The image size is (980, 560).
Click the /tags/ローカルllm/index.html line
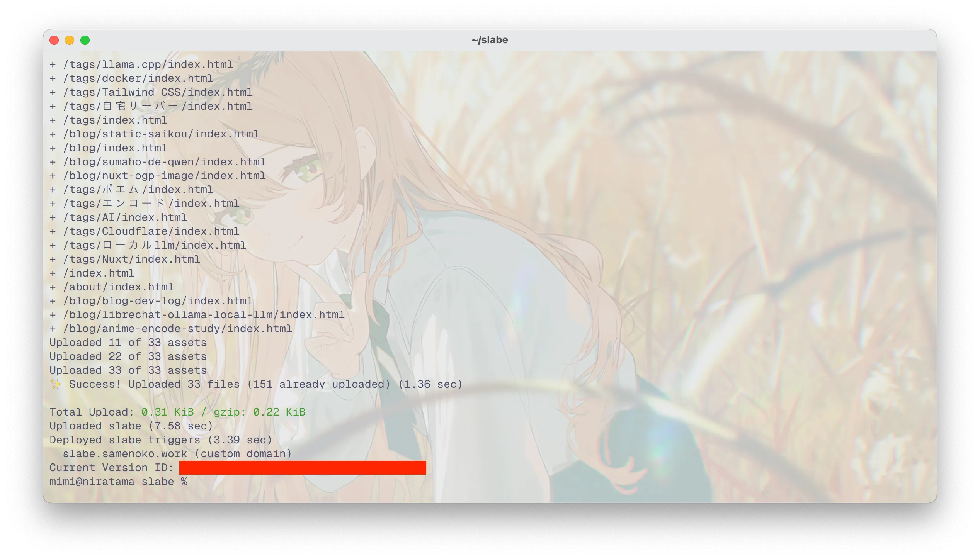point(148,245)
